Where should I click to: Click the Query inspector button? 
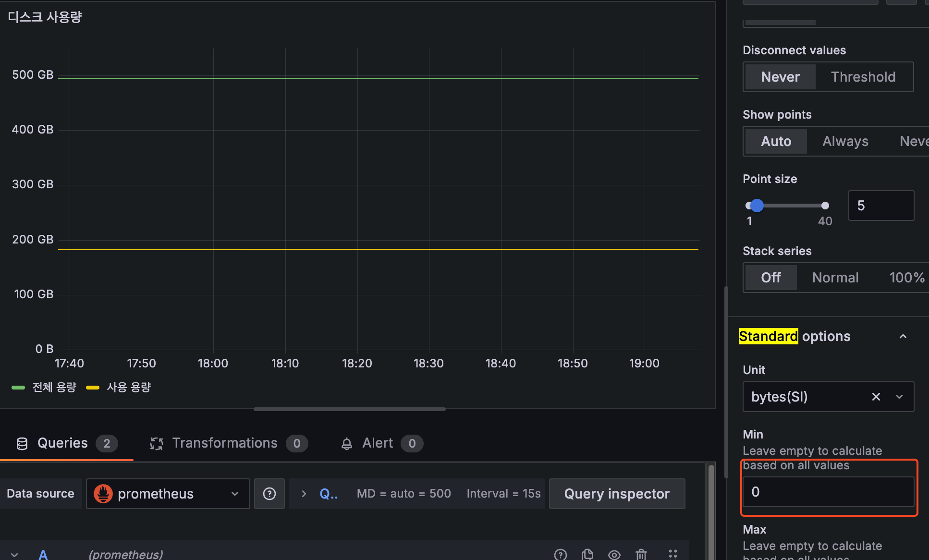click(616, 494)
